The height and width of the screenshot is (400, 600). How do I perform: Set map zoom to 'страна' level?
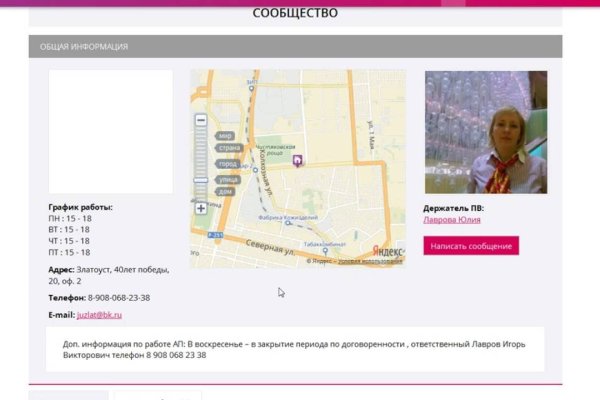[x=228, y=149]
